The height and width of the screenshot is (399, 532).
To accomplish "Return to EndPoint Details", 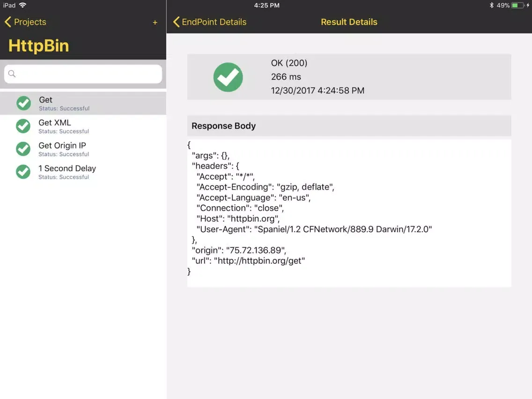I will 210,22.
